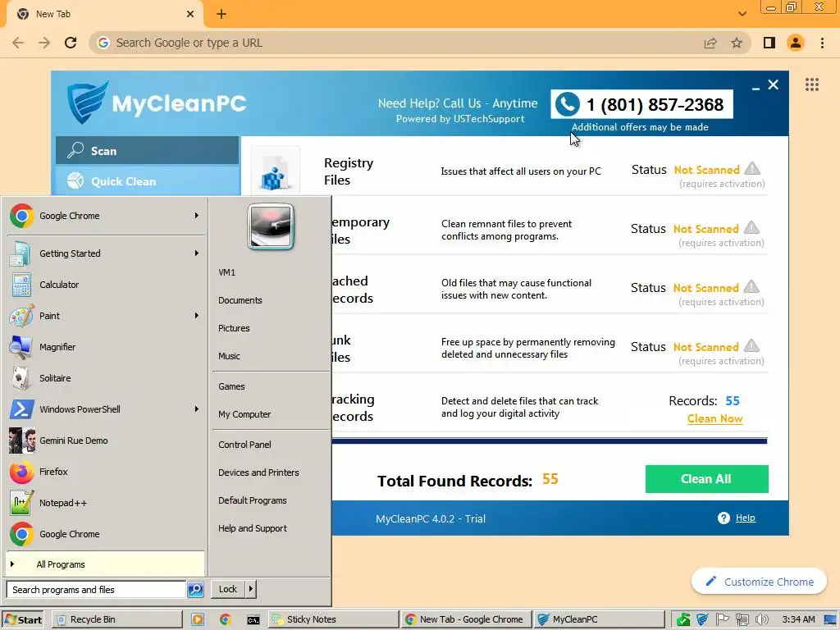Click the Clean Now link
The width and height of the screenshot is (840, 630).
point(714,418)
